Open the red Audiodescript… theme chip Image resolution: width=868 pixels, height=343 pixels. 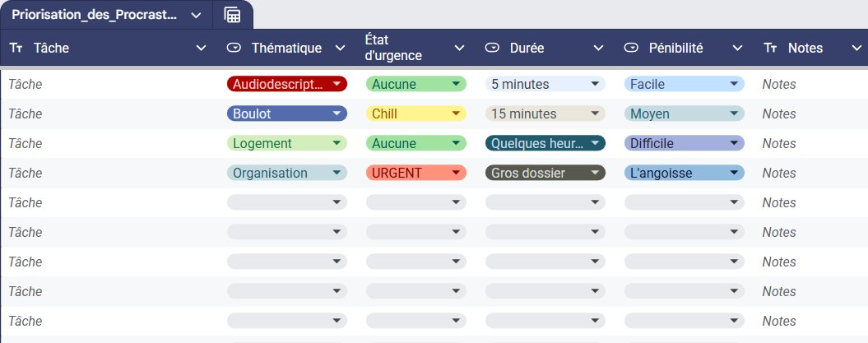(286, 84)
